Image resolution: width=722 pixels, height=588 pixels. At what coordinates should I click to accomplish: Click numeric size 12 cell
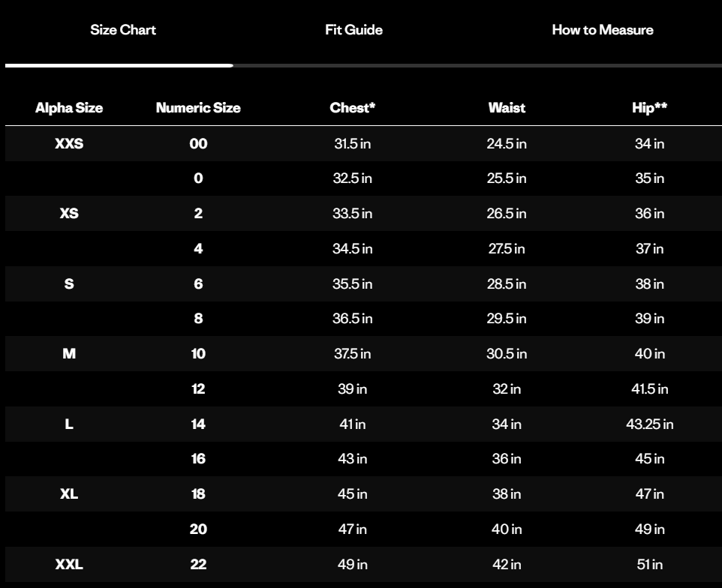click(x=198, y=388)
